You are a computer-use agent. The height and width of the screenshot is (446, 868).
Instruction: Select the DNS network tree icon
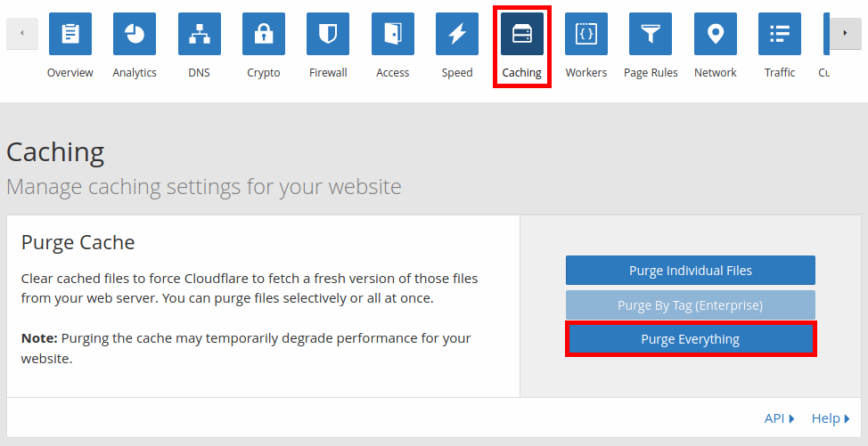pyautogui.click(x=199, y=34)
